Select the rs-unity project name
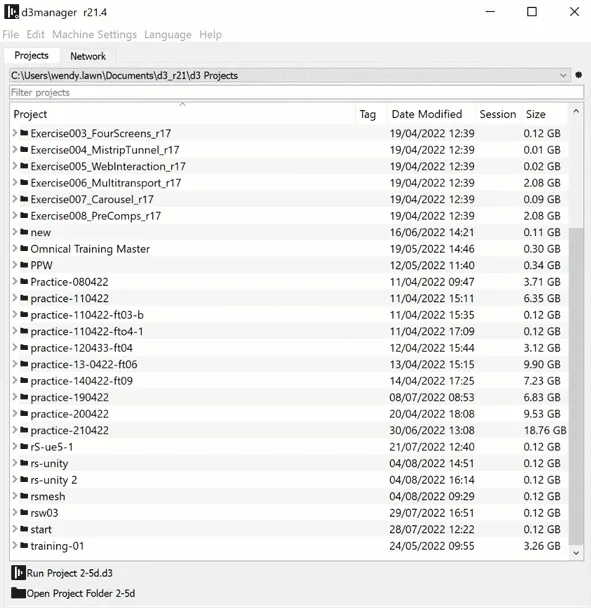Viewport: 591px width, 608px height. click(49, 463)
